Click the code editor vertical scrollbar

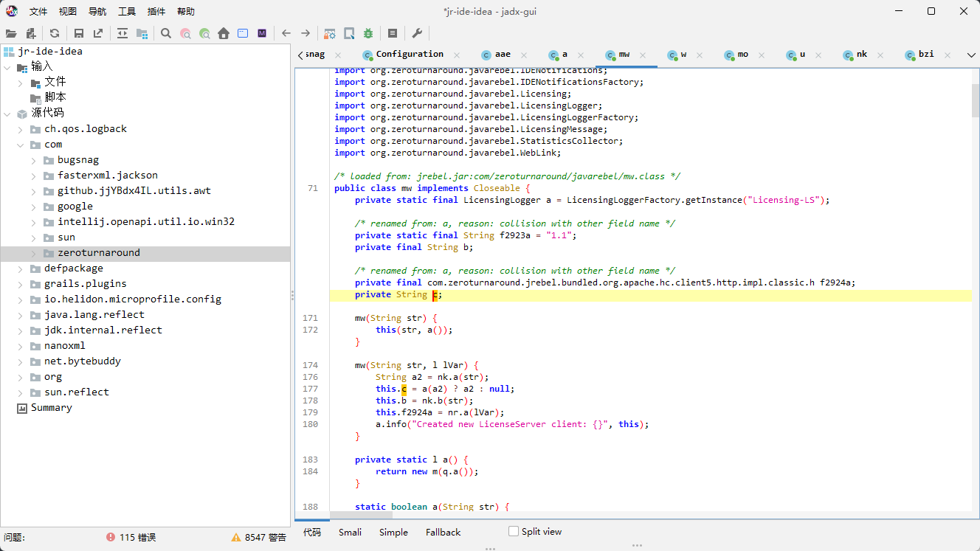click(x=976, y=288)
